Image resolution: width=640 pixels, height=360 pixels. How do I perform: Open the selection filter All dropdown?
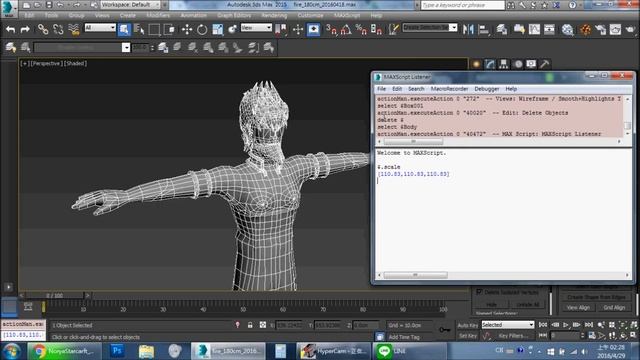tap(100, 27)
